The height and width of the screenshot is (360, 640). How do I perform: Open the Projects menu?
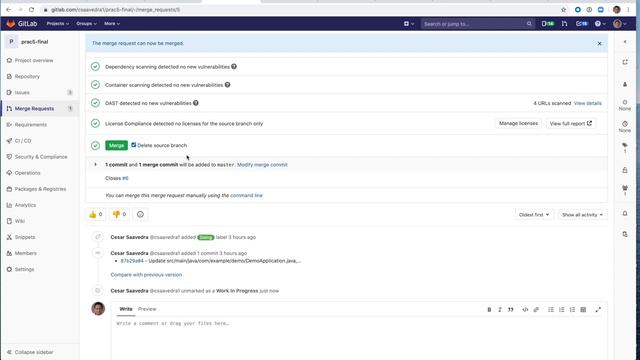[58, 24]
